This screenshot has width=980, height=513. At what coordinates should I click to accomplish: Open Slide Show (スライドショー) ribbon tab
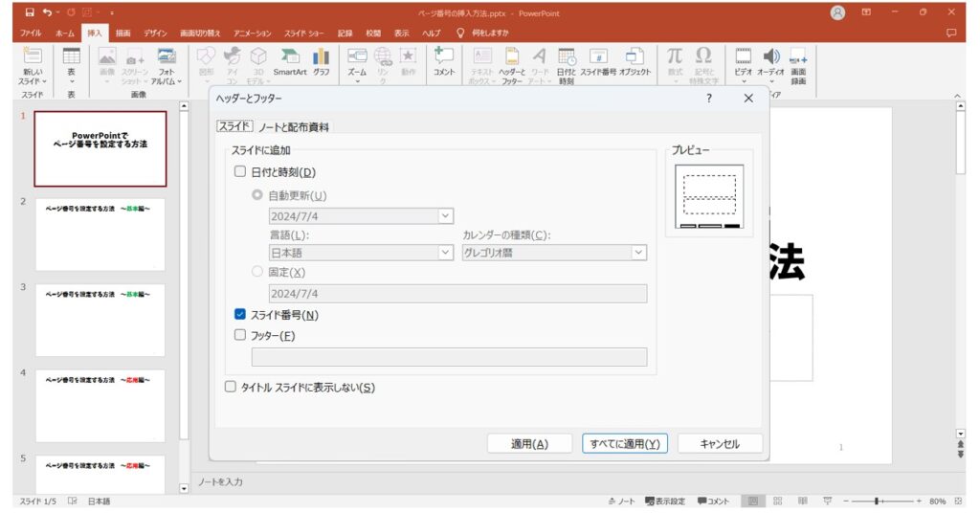[x=303, y=33]
